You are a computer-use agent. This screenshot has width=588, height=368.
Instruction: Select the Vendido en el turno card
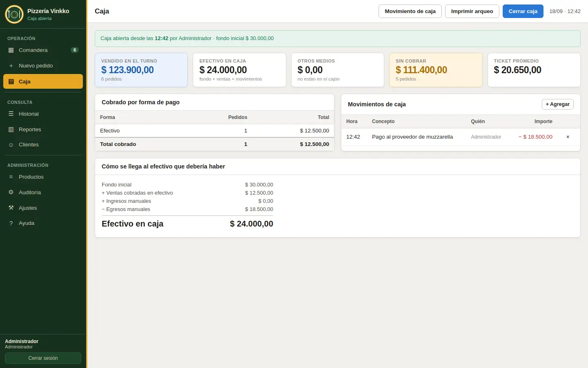pyautogui.click(x=141, y=70)
